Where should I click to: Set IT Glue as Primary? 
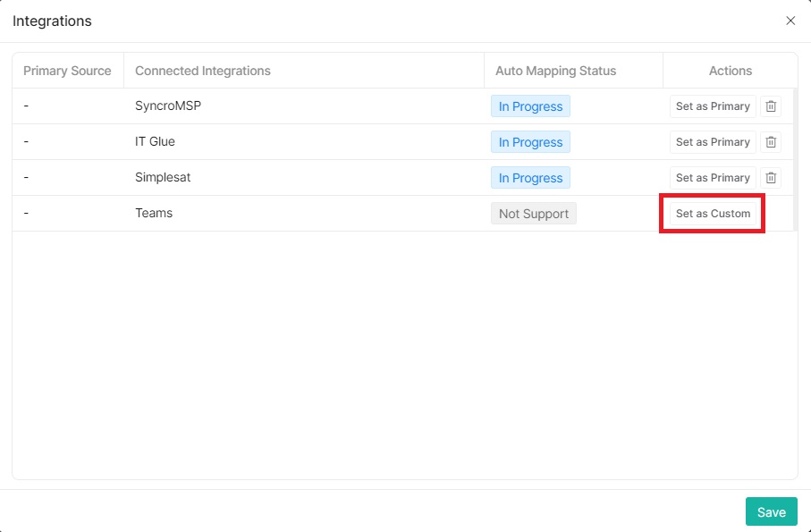[x=712, y=141]
